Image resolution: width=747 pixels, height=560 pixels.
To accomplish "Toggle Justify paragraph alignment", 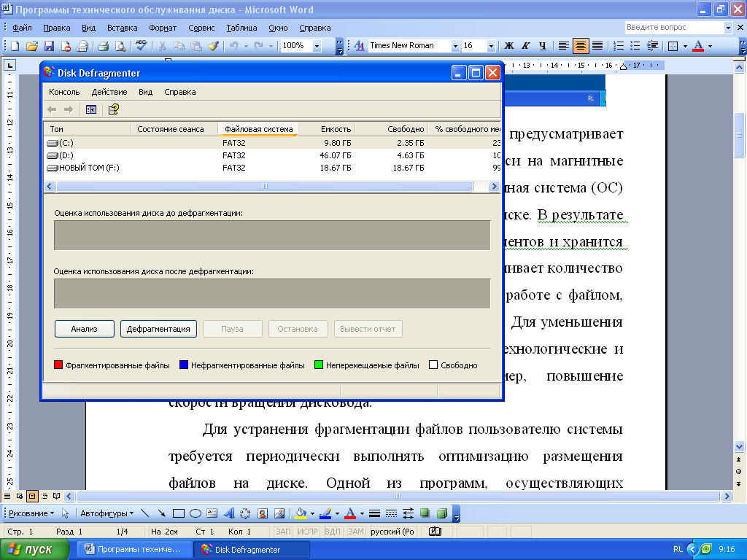I will tap(597, 46).
